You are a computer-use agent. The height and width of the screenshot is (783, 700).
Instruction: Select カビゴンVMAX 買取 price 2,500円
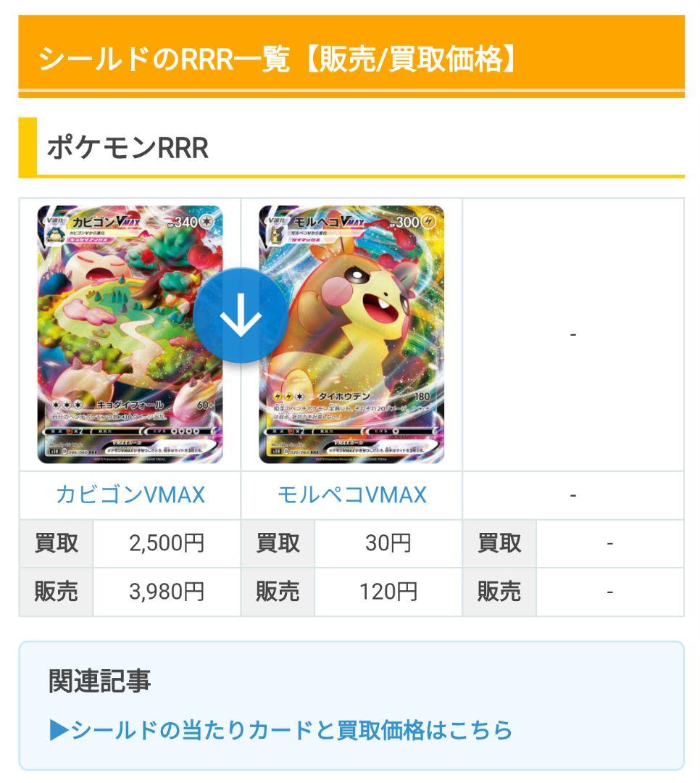click(167, 543)
